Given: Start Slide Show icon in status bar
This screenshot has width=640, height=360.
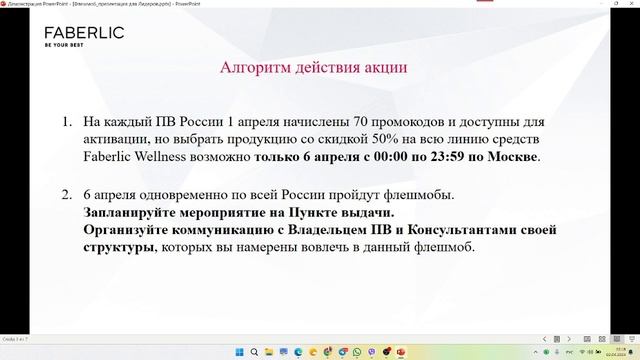Looking at the screenshot, I should coord(632,339).
